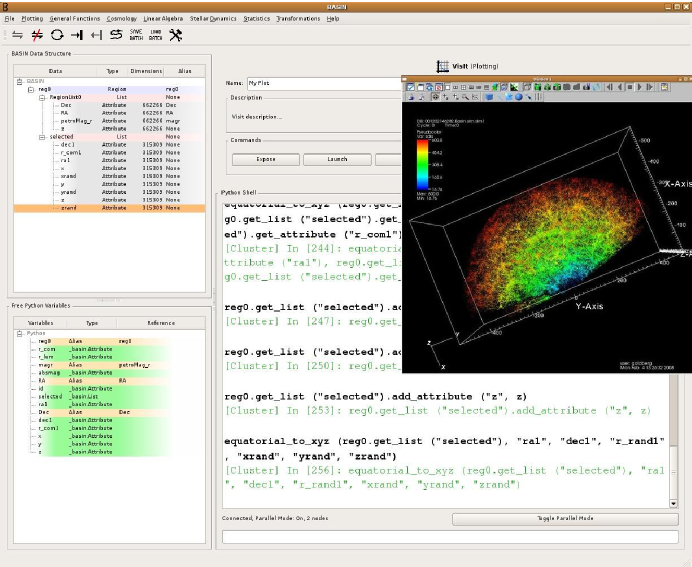
Task: Open the tools wrench-and-hammer icon
Action: pyautogui.click(x=176, y=36)
